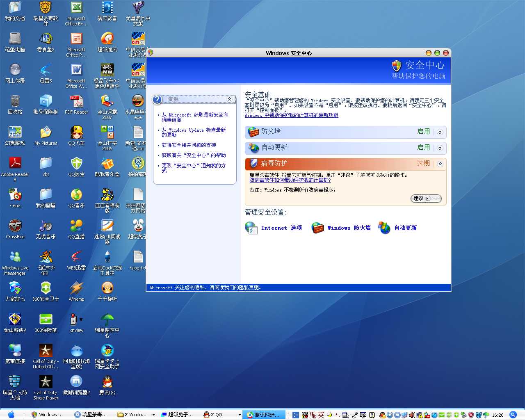Click the 防病毒软件如何帮助保护我的计算机? link
The width and height of the screenshot is (525, 420).
click(x=290, y=180)
